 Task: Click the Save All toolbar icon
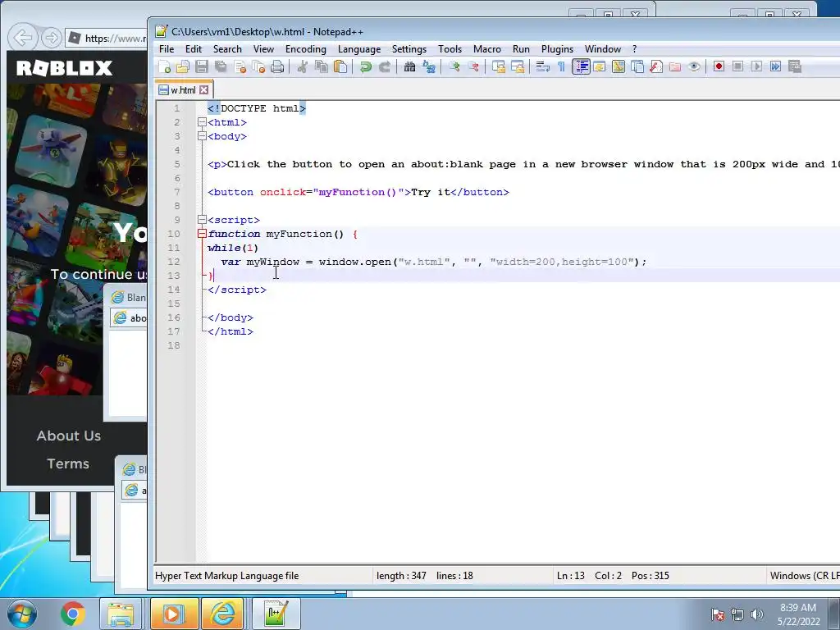tap(220, 67)
